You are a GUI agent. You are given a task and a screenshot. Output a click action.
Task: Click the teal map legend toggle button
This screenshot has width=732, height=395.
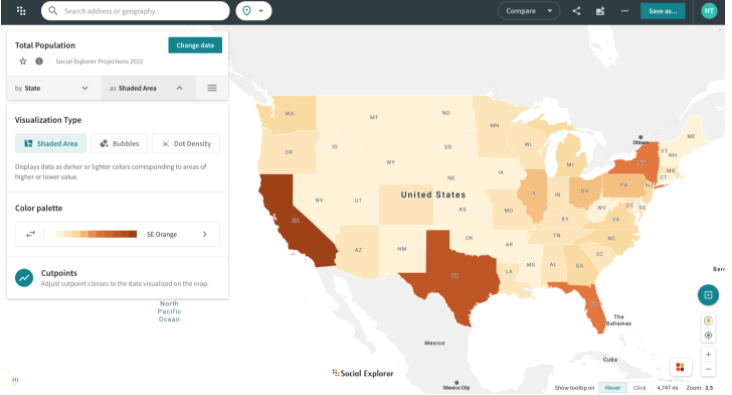[x=708, y=295]
